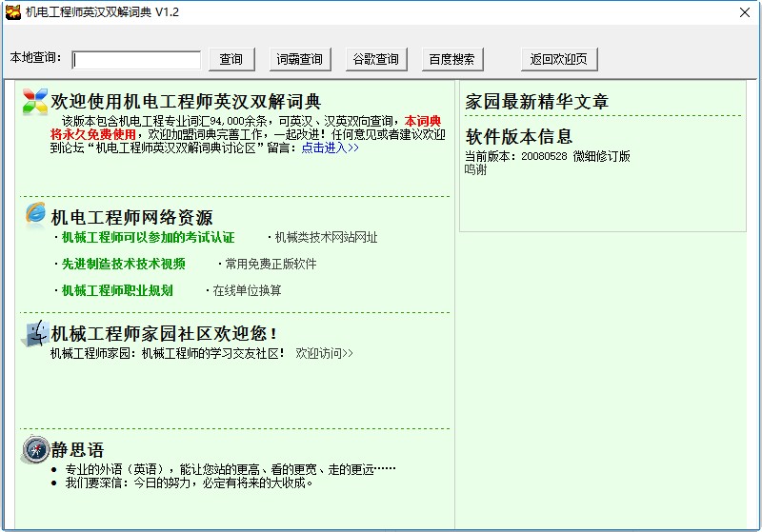Click the 机电工程师网络资源 heading
The height and width of the screenshot is (532, 762).
coord(131,217)
